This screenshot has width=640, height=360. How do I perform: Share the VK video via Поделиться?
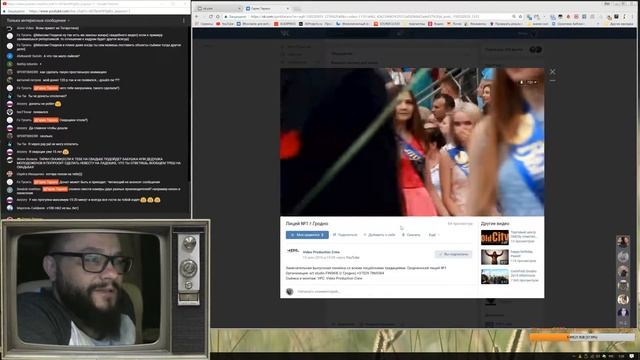[345, 235]
